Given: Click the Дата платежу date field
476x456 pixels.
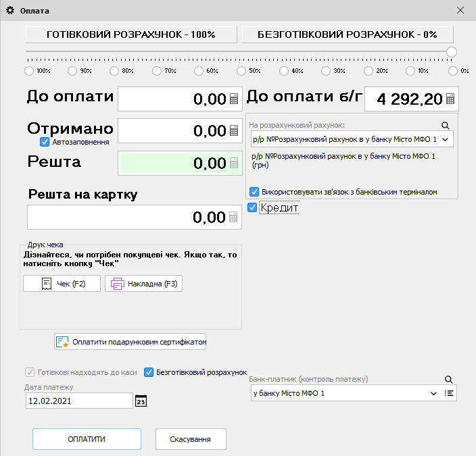Looking at the screenshot, I should (x=79, y=401).
